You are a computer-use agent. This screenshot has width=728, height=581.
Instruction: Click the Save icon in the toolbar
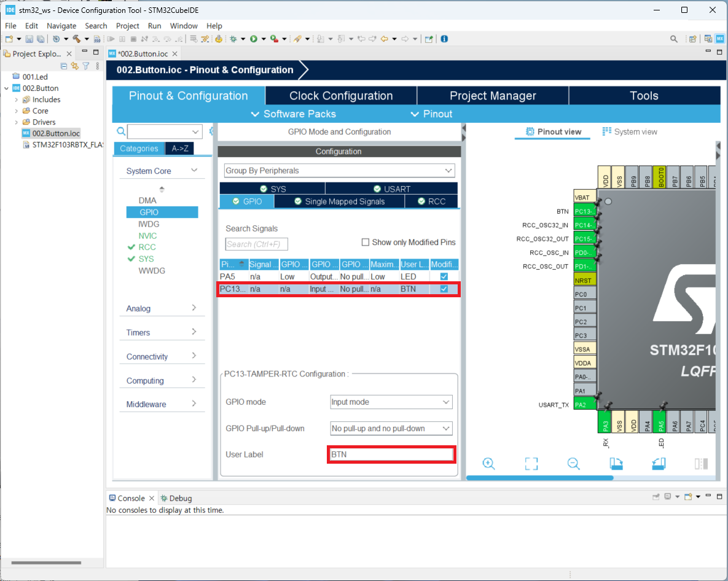[29, 39]
